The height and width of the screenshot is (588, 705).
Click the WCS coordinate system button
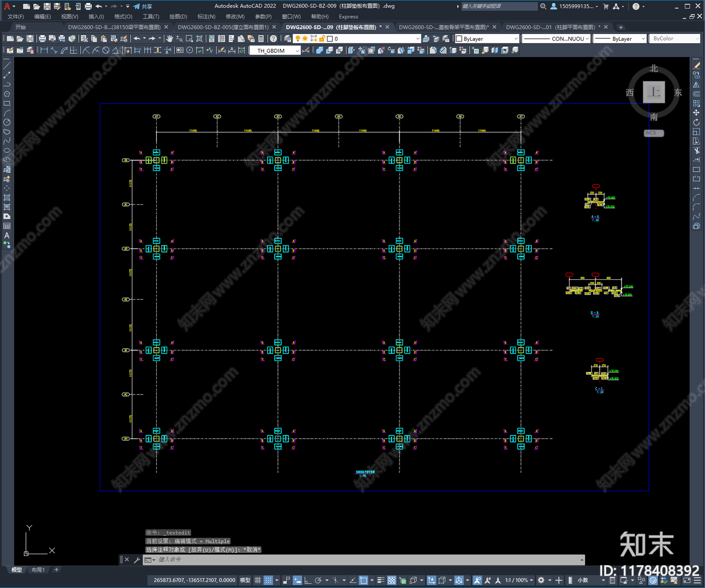pos(653,133)
